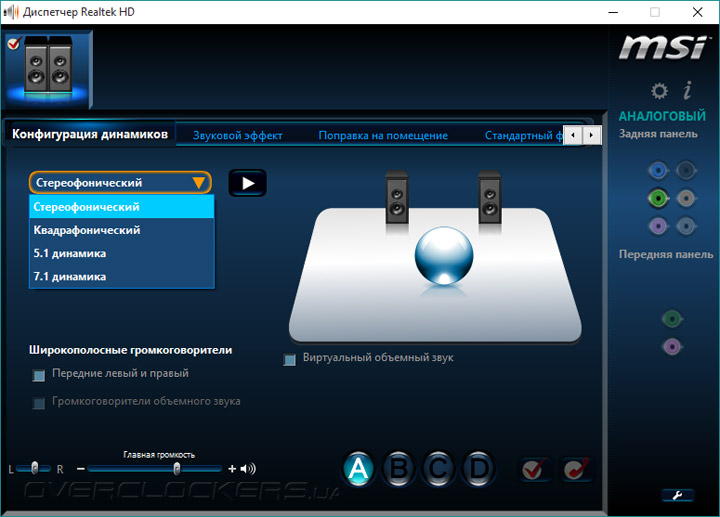The width and height of the screenshot is (720, 517).
Task: Select preset C button
Action: [x=438, y=469]
